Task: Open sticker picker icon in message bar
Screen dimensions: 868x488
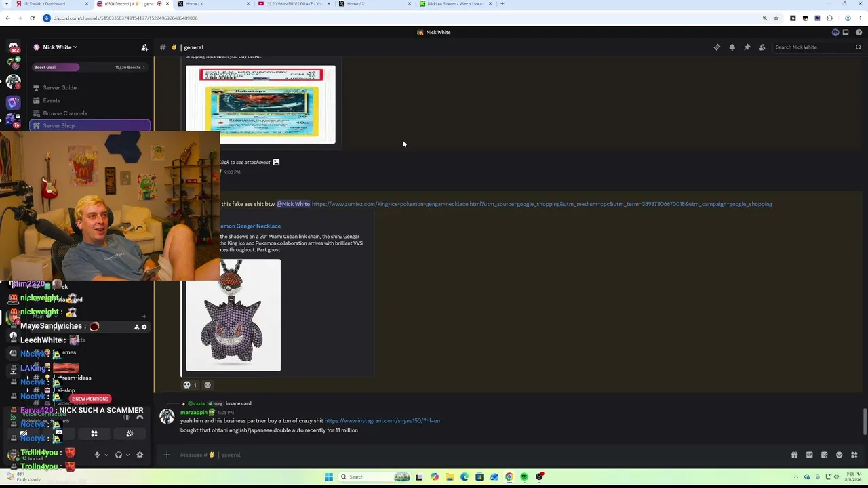Action: click(824, 455)
